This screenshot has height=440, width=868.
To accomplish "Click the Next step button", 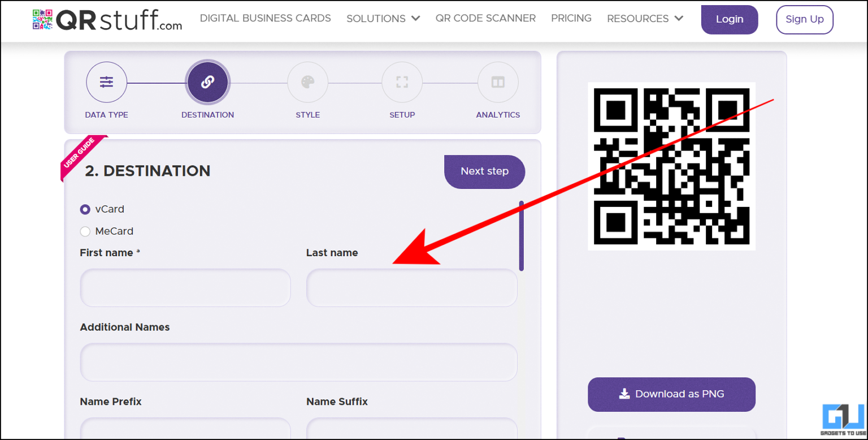I will [484, 171].
